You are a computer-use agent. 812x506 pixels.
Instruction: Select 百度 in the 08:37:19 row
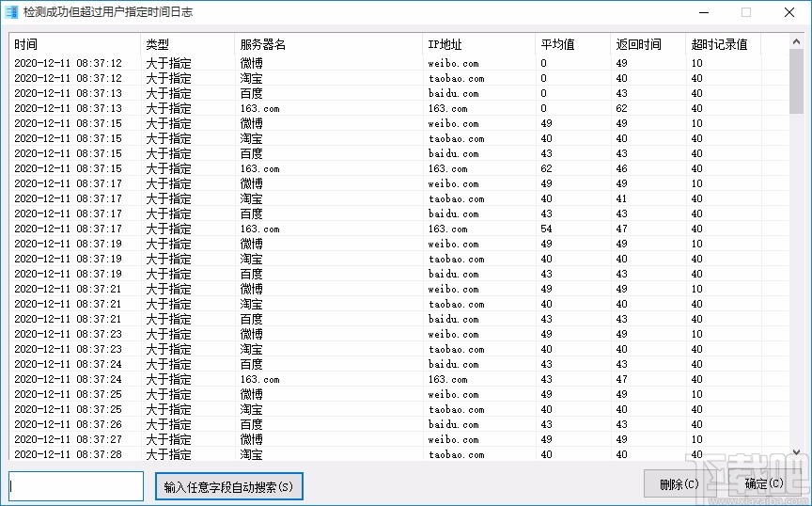pos(251,274)
